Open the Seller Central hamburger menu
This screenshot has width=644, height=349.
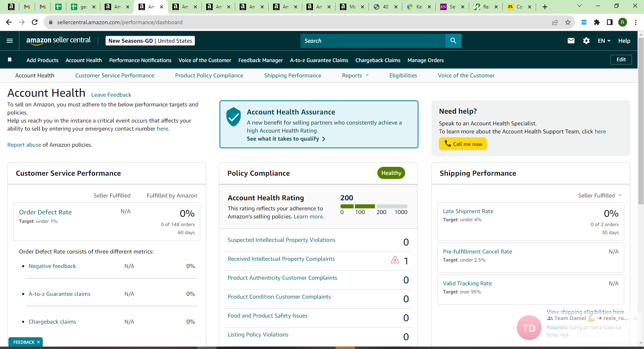10,41
